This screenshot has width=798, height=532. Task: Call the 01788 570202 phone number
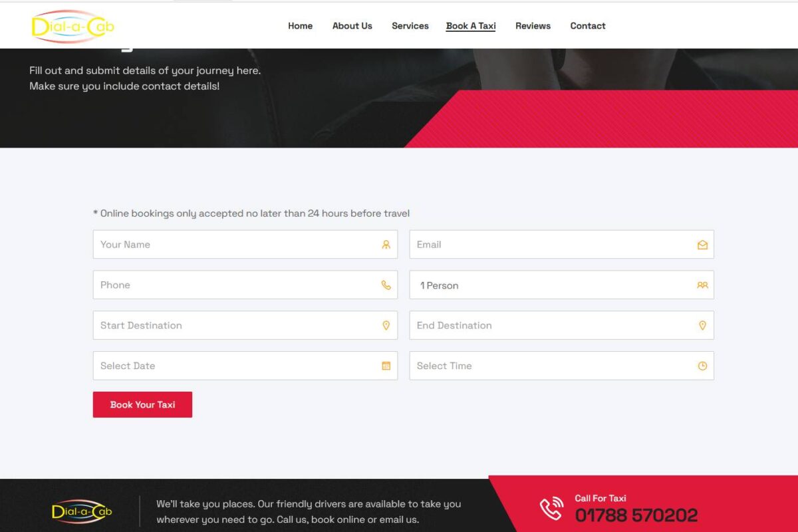(635, 514)
